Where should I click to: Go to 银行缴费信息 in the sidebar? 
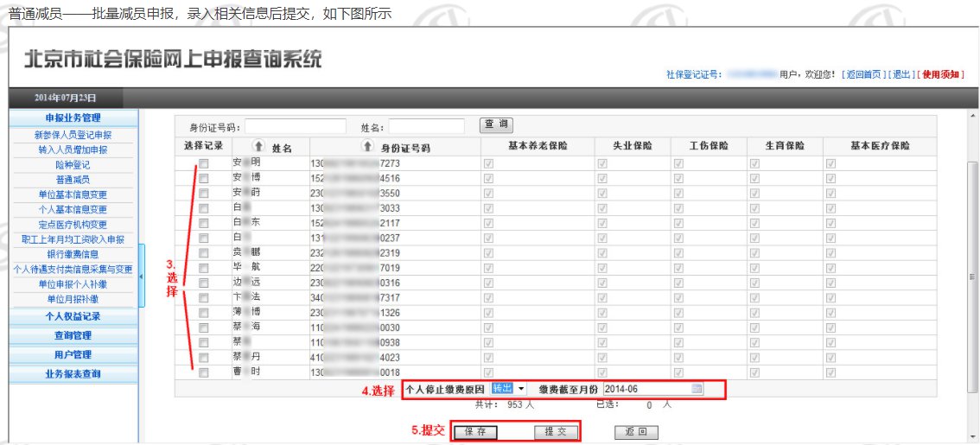[x=73, y=254]
